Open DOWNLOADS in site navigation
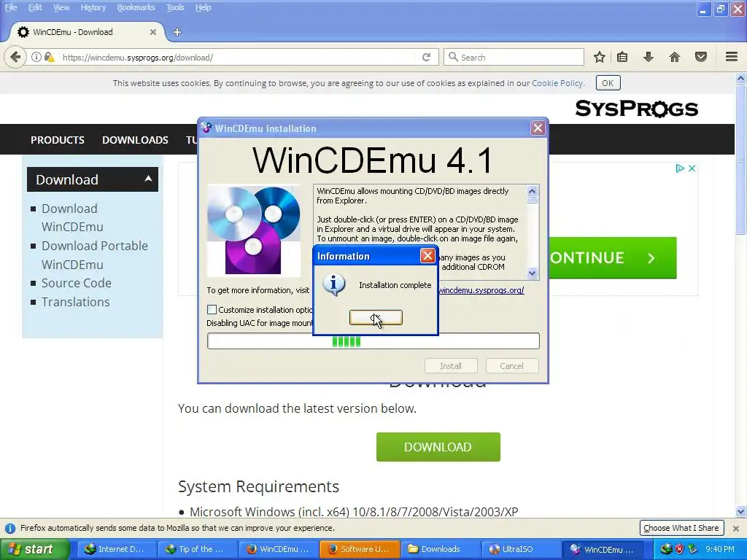 pyautogui.click(x=135, y=140)
